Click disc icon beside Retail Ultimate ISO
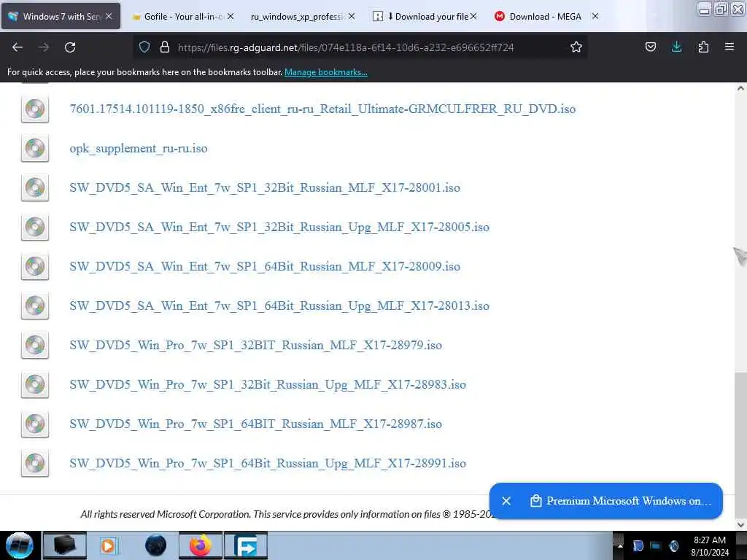Viewport: 747px width, 560px height. pos(35,109)
